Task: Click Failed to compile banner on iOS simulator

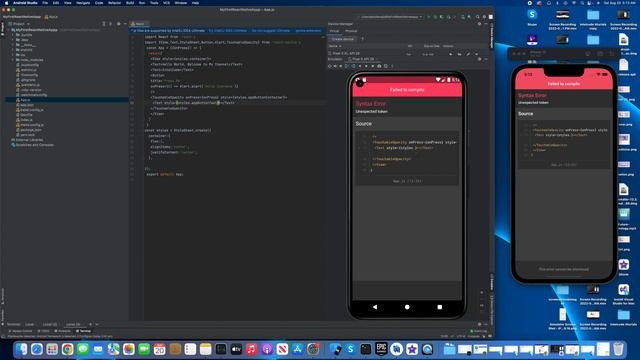Action: pyautogui.click(x=564, y=84)
